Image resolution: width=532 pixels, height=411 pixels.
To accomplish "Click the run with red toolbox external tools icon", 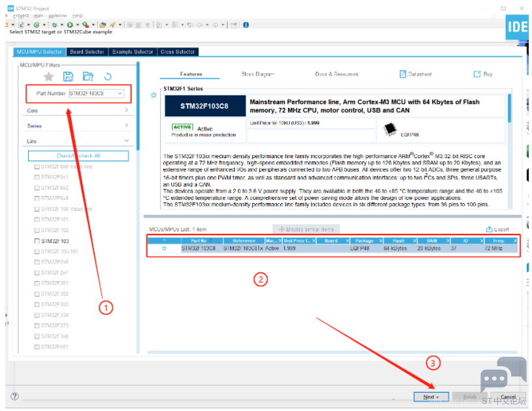I will click(86, 25).
